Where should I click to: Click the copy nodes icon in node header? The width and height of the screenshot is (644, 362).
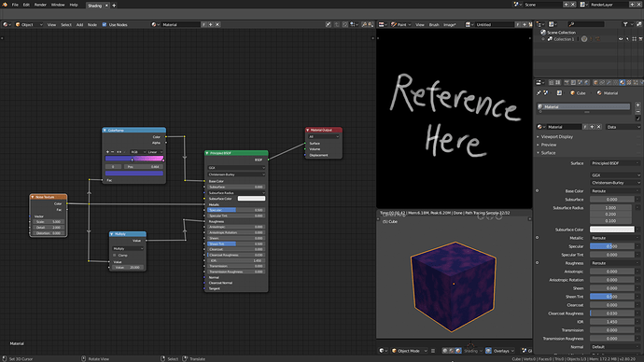click(x=364, y=24)
